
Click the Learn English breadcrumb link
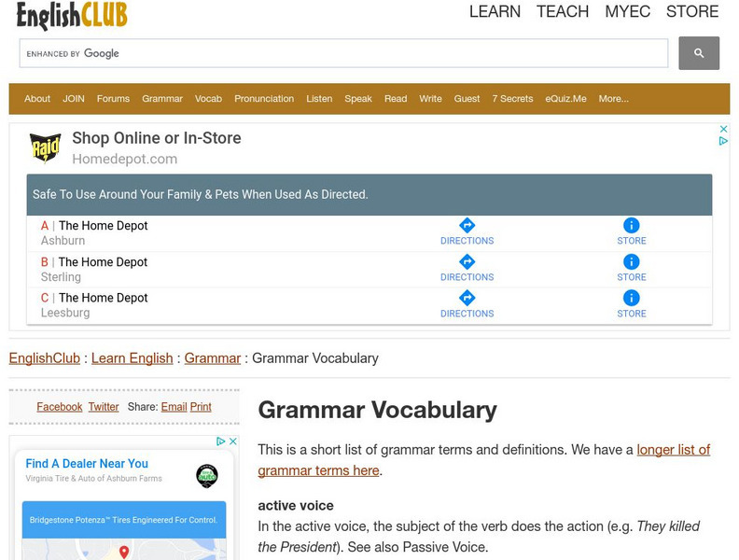pos(132,358)
